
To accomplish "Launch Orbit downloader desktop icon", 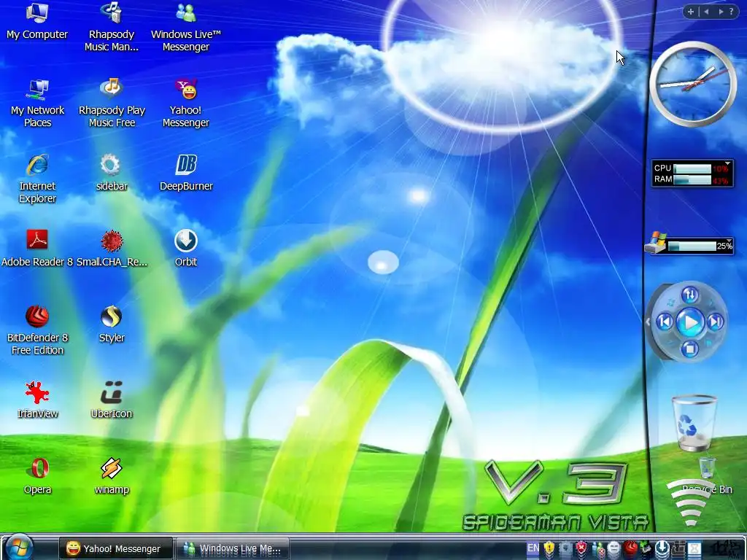I will point(186,248).
